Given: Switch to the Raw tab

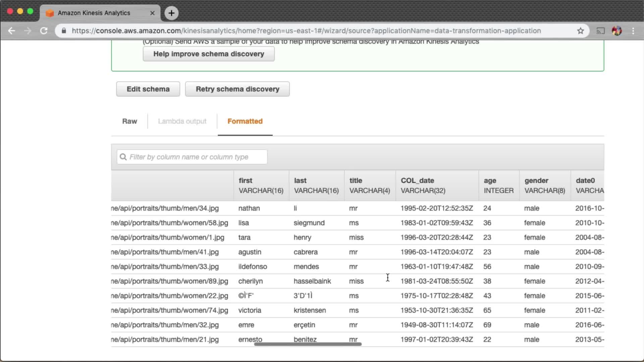Looking at the screenshot, I should (x=129, y=121).
